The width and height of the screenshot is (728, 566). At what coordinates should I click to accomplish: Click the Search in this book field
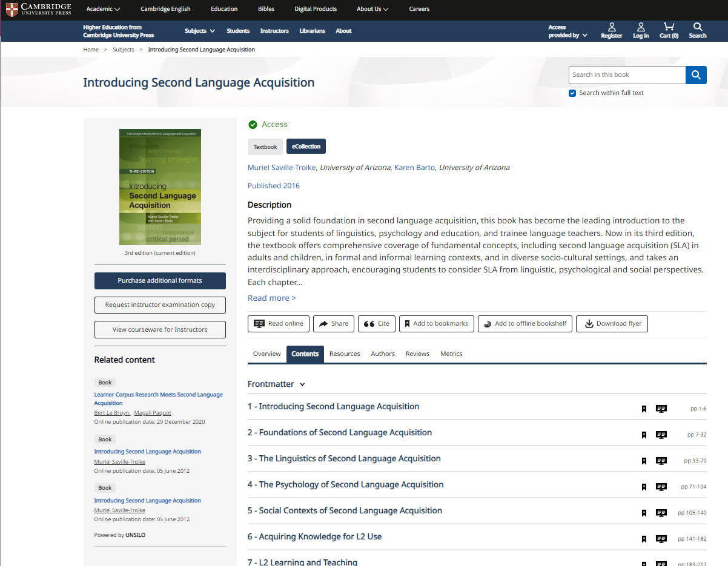[627, 74]
